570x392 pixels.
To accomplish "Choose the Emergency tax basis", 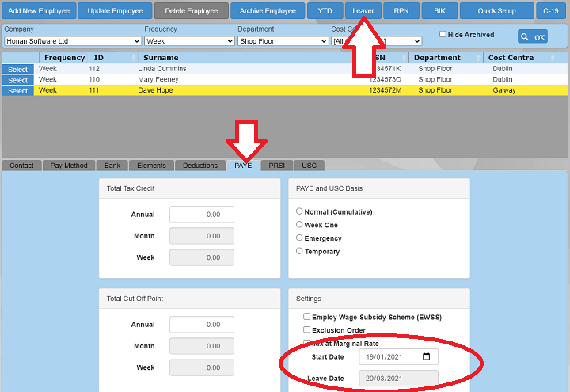I will [x=299, y=238].
